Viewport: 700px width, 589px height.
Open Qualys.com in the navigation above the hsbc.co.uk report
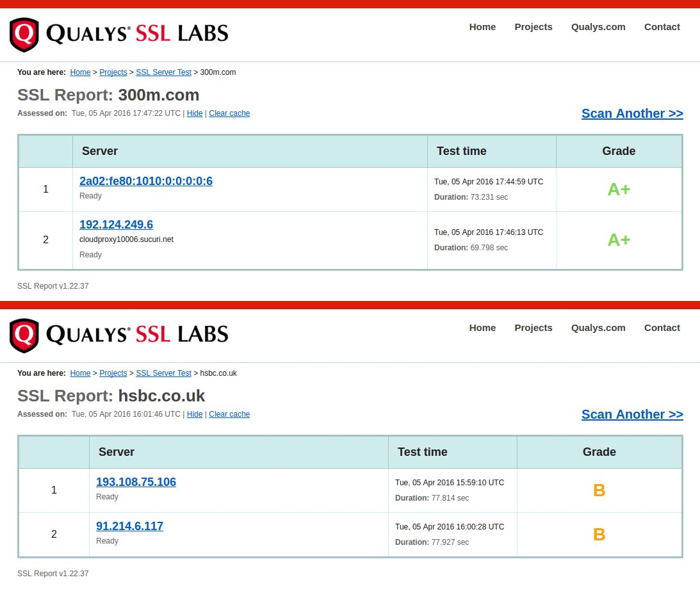[598, 328]
